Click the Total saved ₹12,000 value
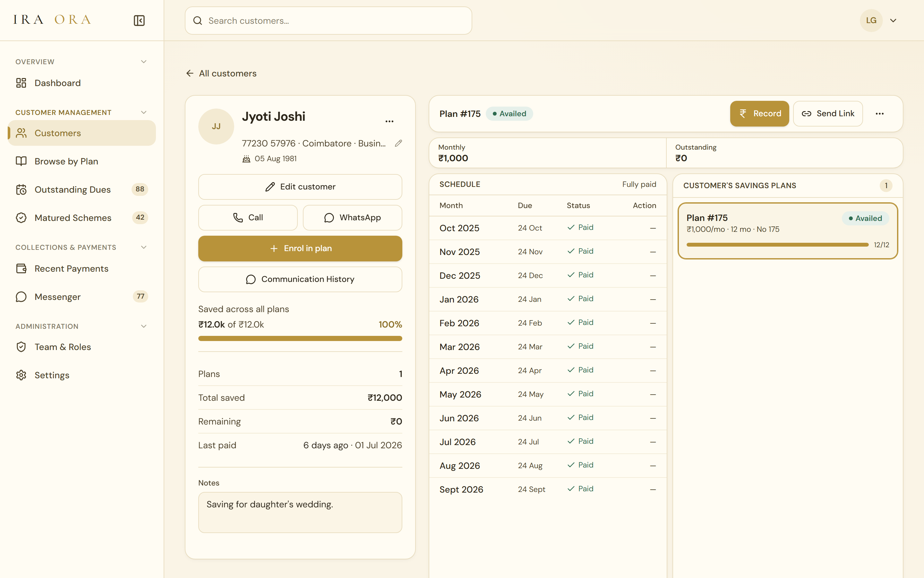 click(x=385, y=398)
